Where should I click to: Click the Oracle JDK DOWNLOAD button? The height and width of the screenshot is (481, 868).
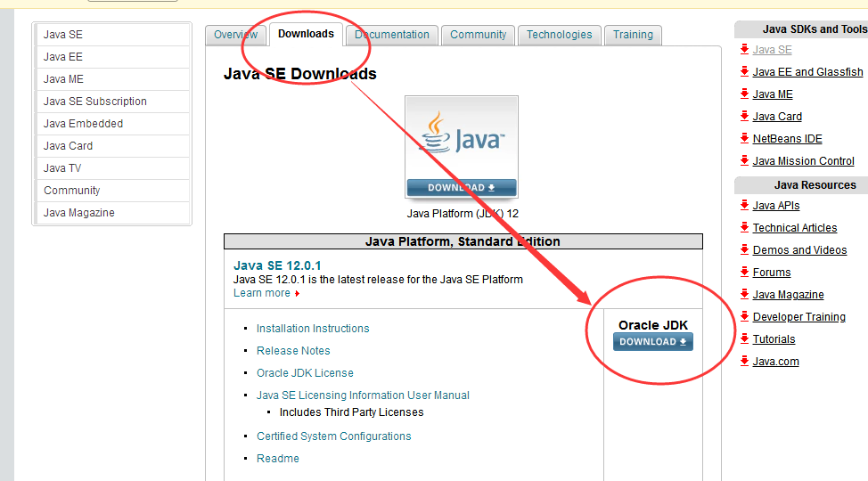pos(653,341)
